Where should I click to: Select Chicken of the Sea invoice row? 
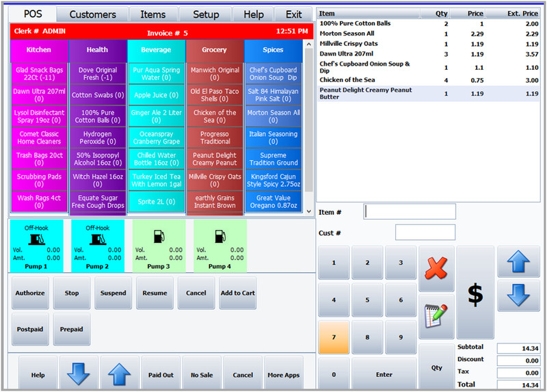[x=429, y=80]
